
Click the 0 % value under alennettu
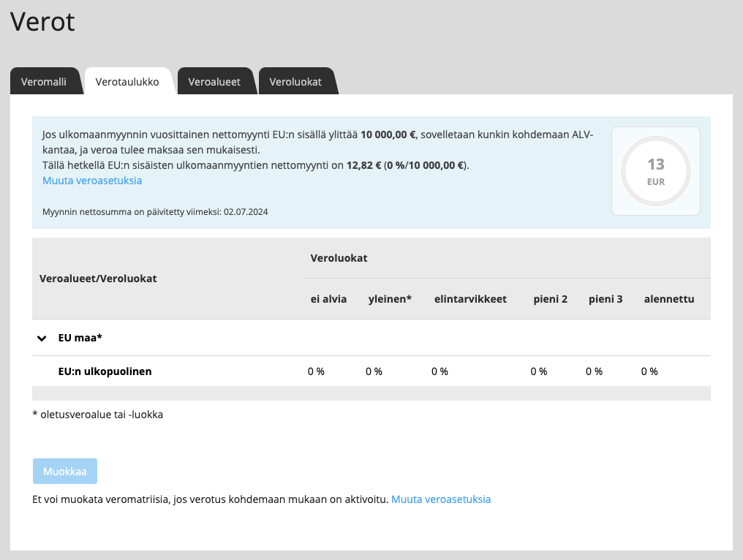(x=649, y=371)
